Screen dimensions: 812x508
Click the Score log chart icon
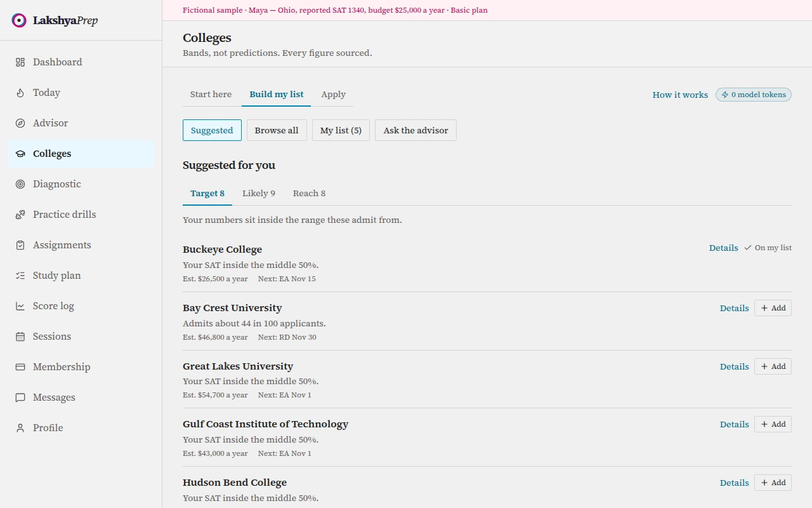(x=20, y=306)
